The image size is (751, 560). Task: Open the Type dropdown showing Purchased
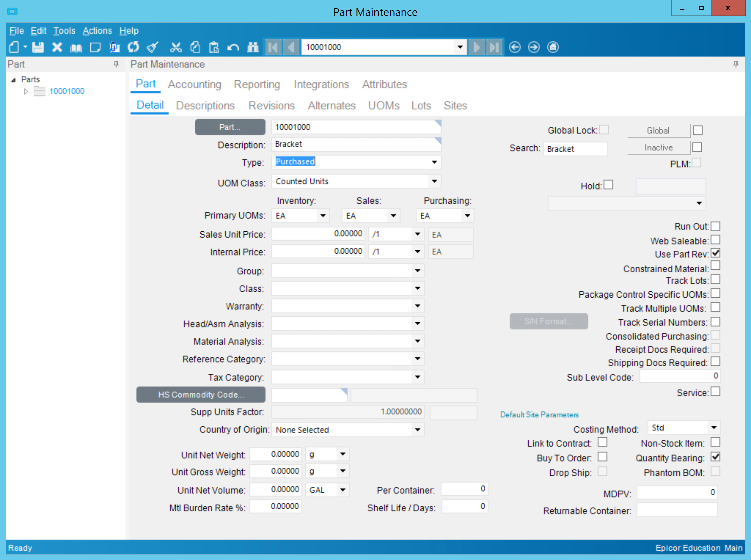[x=434, y=162]
